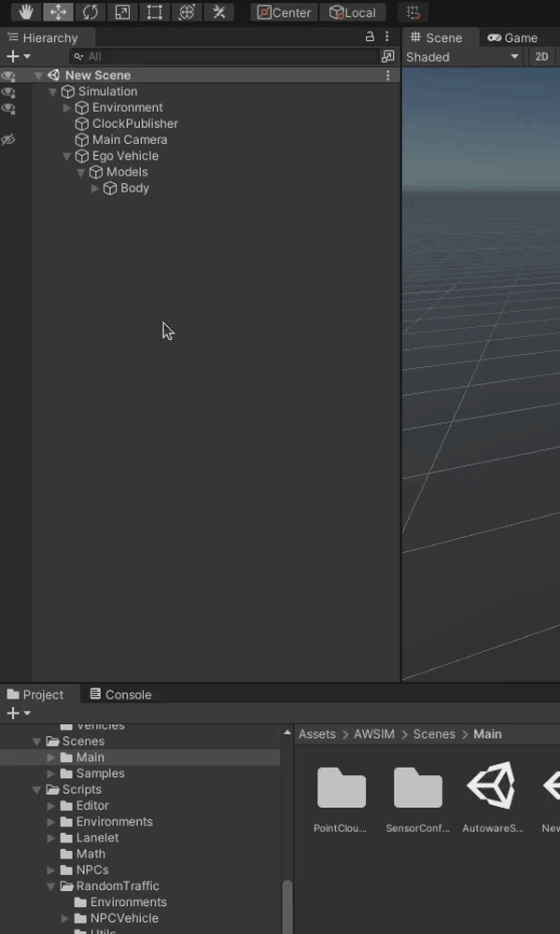Screen dimensions: 560x934
Task: Click AWSIM in the breadcrumb path
Action: 374,734
